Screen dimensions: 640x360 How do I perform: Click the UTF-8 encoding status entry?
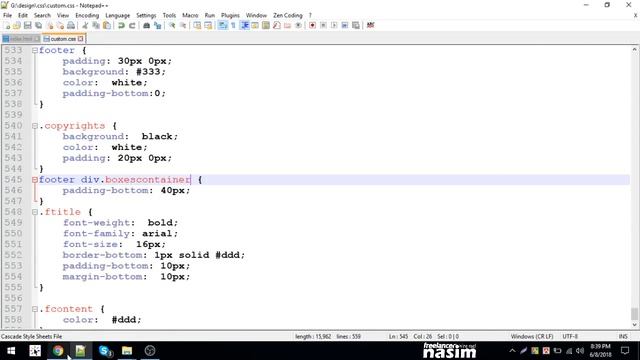pyautogui.click(x=570, y=336)
